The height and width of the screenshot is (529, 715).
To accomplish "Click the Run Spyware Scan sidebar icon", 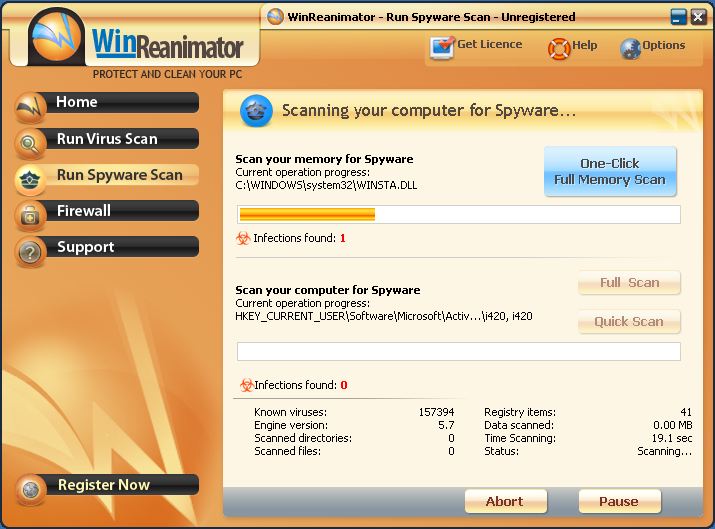I will point(31,179).
